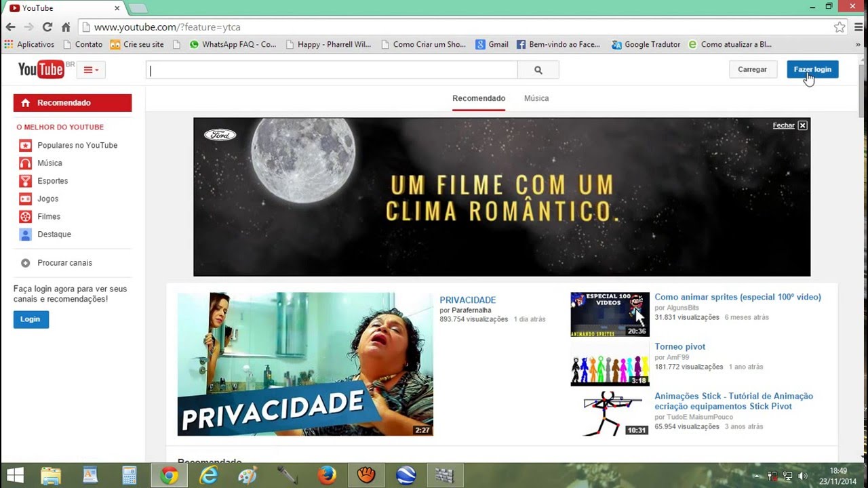Open the Windows Start button
This screenshot has height=488, width=868.
click(15, 476)
